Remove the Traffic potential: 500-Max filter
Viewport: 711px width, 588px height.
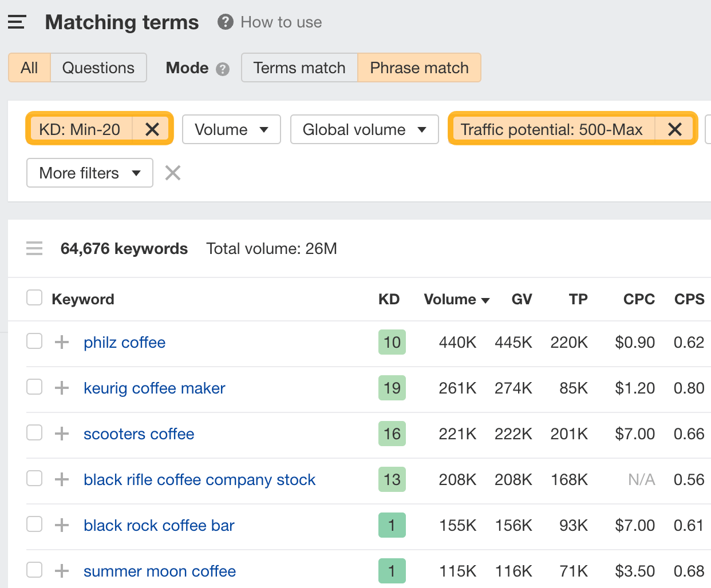point(674,129)
